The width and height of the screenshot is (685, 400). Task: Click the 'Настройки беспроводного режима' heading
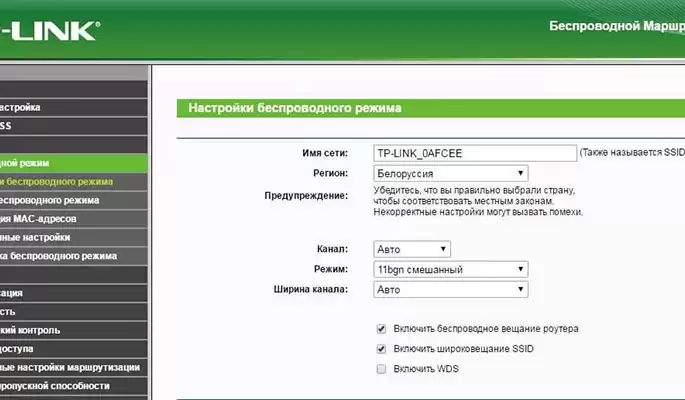(295, 108)
